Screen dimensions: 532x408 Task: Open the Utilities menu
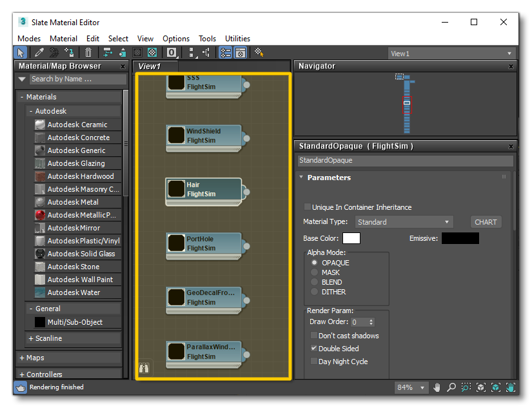tap(237, 39)
